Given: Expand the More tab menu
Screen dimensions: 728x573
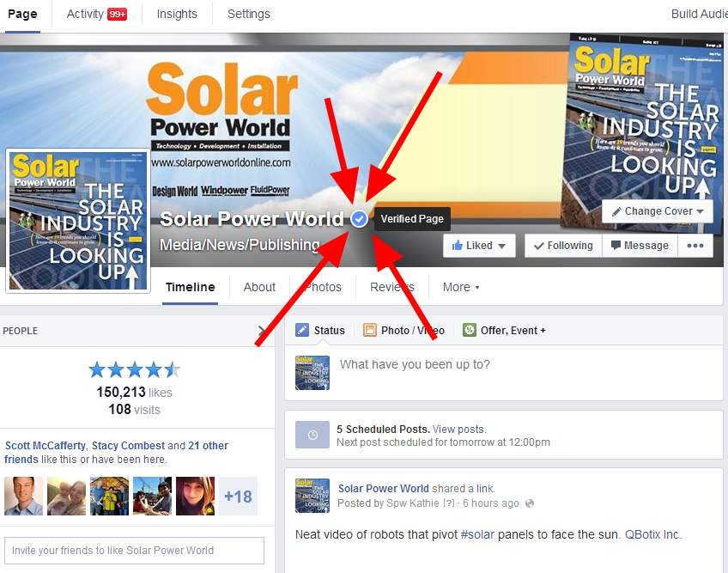Looking at the screenshot, I should click(x=460, y=287).
